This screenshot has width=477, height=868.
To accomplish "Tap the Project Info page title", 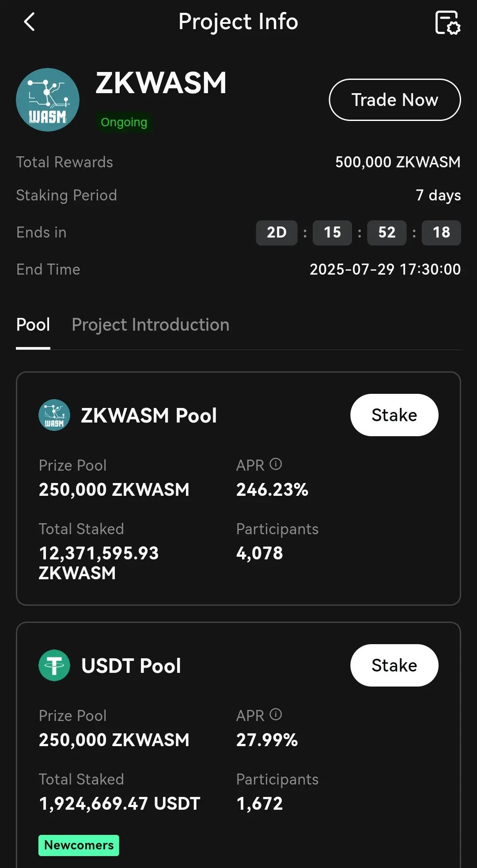I will coord(238,22).
